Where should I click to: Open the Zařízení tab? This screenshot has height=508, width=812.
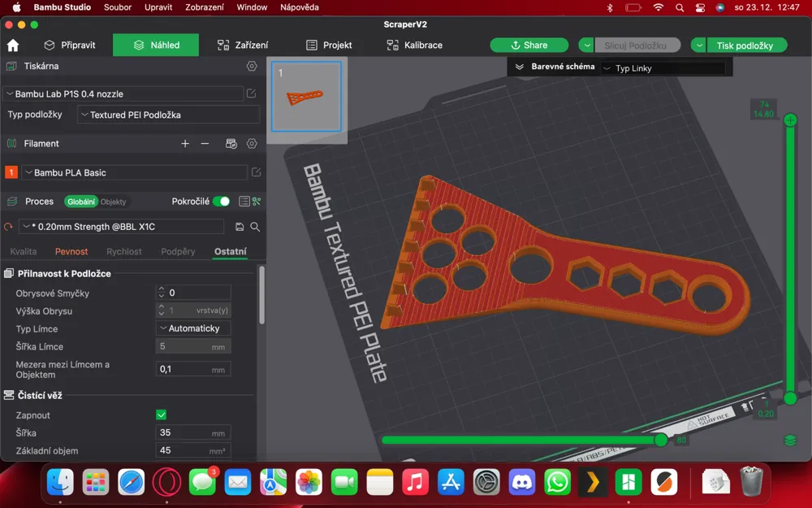point(242,45)
